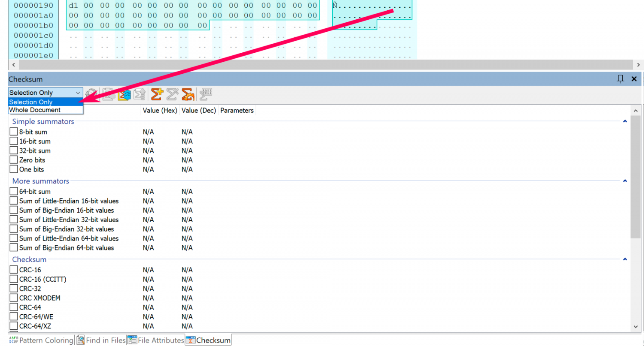
Task: Enable the CRC-64 checkbox
Action: 14,307
